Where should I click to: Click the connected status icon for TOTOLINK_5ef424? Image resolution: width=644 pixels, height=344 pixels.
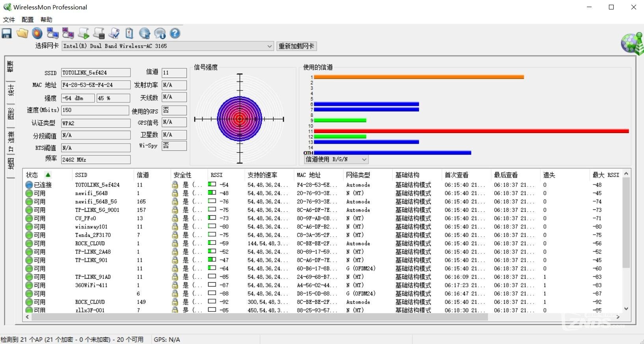pos(29,185)
